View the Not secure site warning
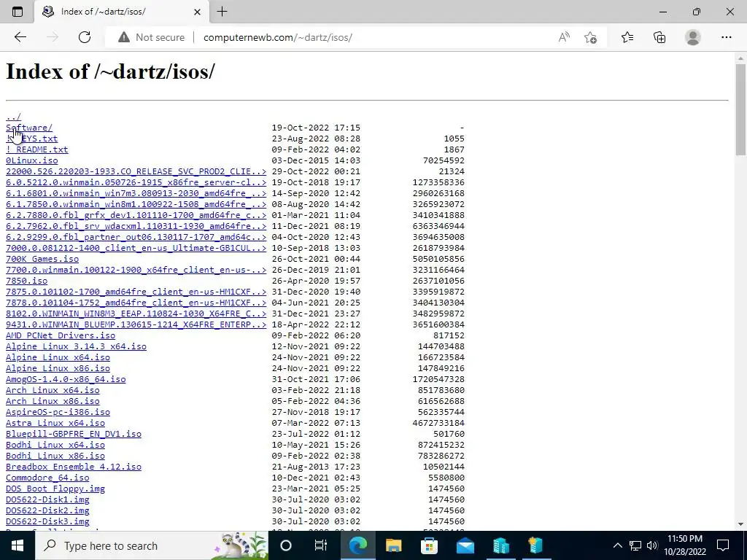 (x=152, y=37)
